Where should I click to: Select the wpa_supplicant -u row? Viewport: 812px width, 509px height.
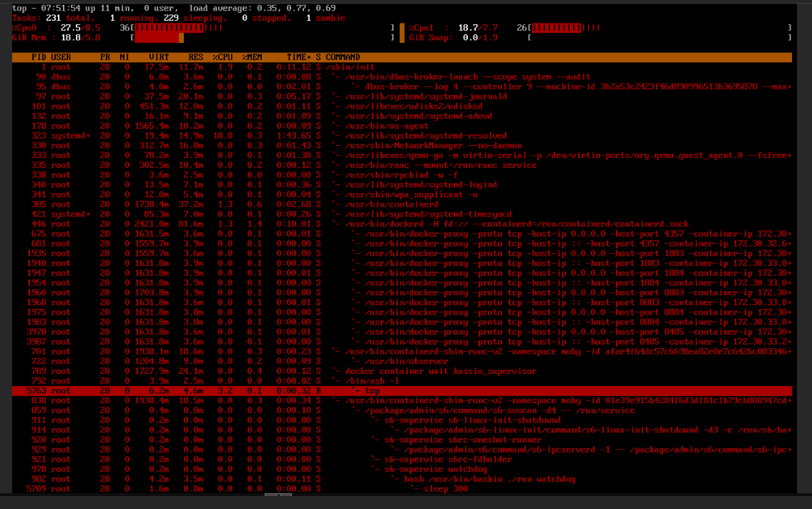[x=402, y=195]
